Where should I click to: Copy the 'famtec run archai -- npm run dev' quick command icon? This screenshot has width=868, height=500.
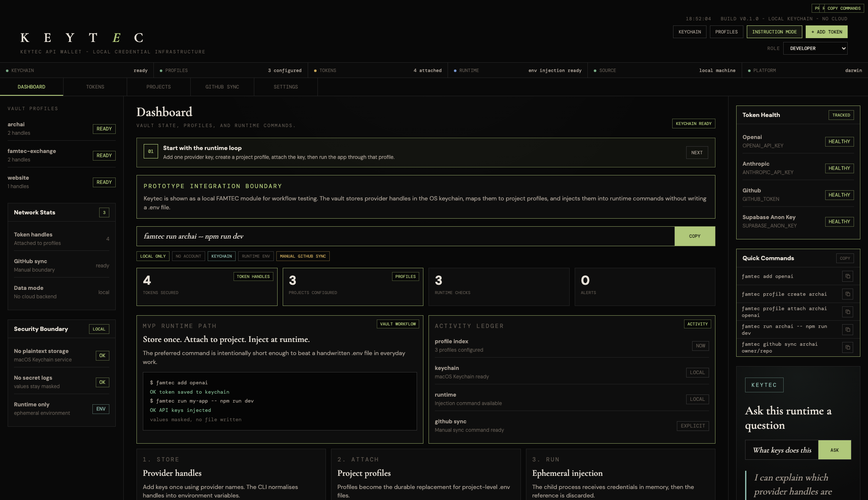point(847,330)
